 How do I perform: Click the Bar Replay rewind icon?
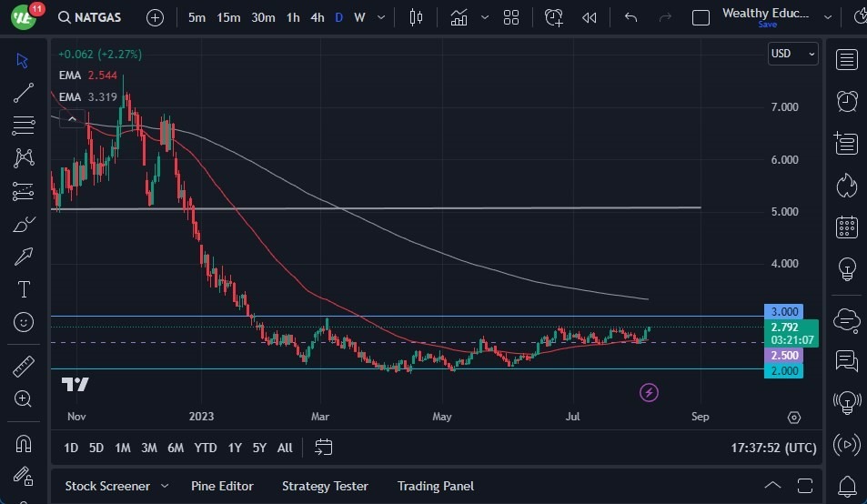590,17
